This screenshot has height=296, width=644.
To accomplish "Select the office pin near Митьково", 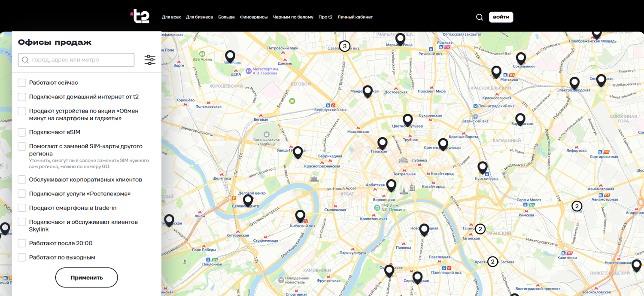I will [x=496, y=72].
